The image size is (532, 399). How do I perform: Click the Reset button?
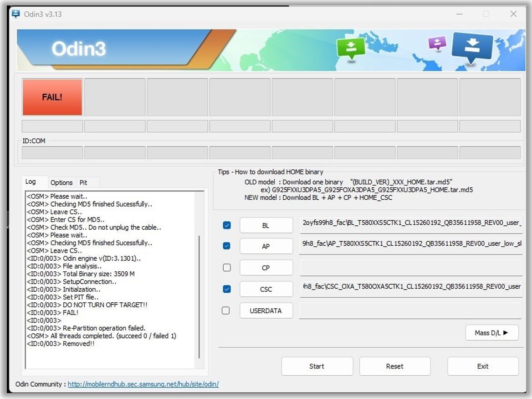(x=394, y=366)
